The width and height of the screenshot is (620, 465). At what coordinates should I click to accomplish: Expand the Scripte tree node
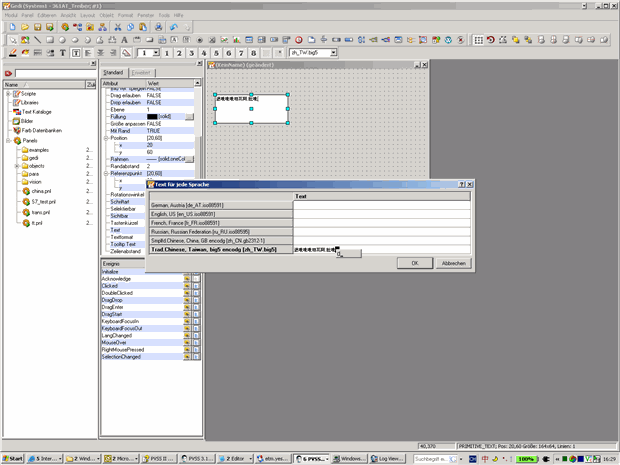(8, 93)
